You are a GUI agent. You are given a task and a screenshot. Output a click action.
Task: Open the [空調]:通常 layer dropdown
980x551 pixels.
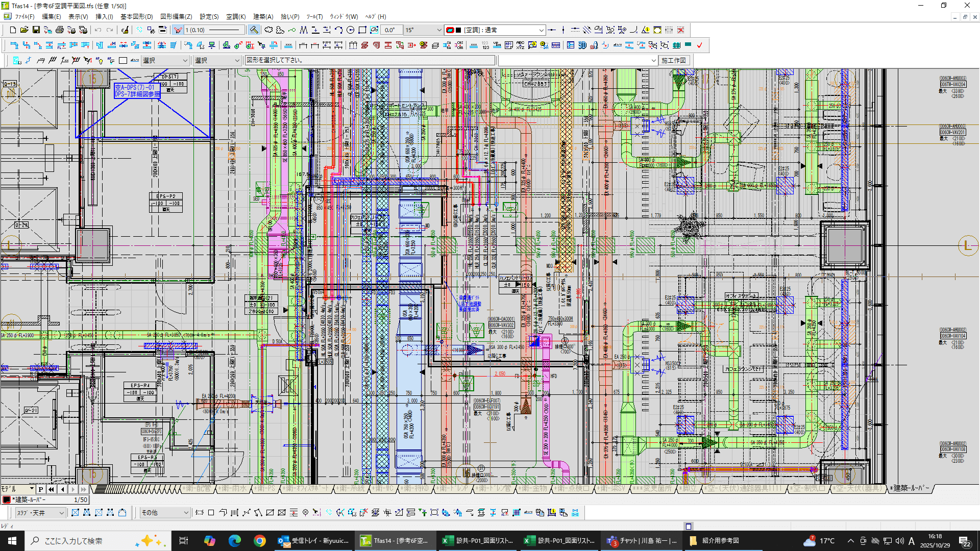click(x=541, y=30)
